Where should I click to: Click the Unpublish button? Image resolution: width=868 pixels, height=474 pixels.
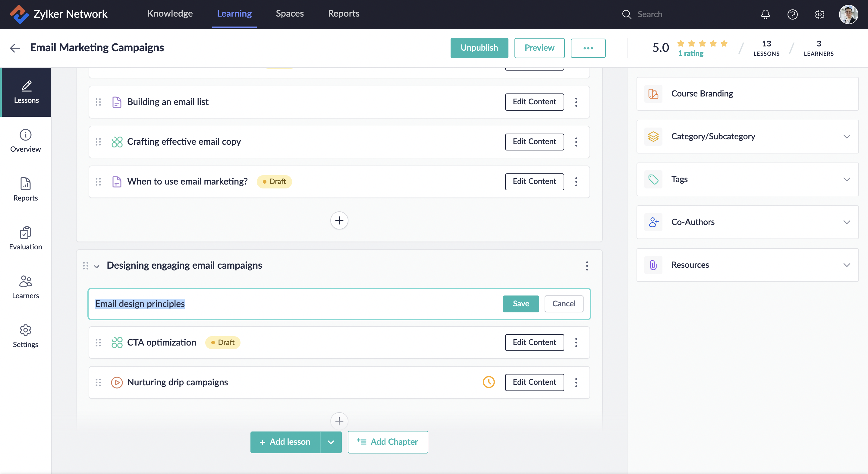point(479,48)
